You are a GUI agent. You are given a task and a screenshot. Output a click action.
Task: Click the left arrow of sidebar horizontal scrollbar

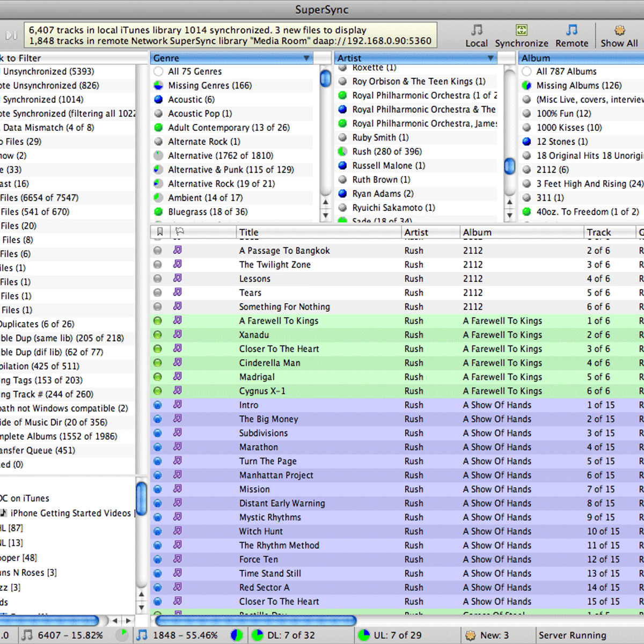coord(114,621)
